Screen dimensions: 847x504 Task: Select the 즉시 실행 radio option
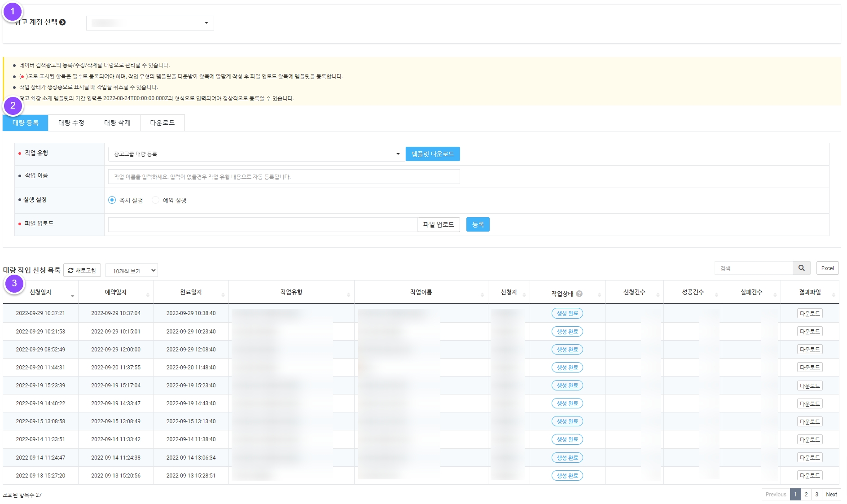tap(112, 200)
